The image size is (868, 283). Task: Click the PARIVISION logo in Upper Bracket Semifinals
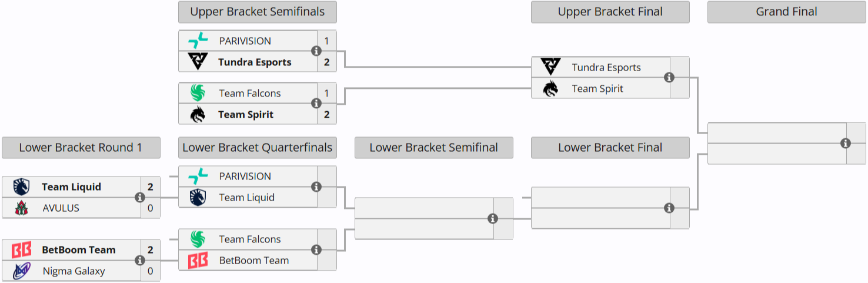point(198,41)
